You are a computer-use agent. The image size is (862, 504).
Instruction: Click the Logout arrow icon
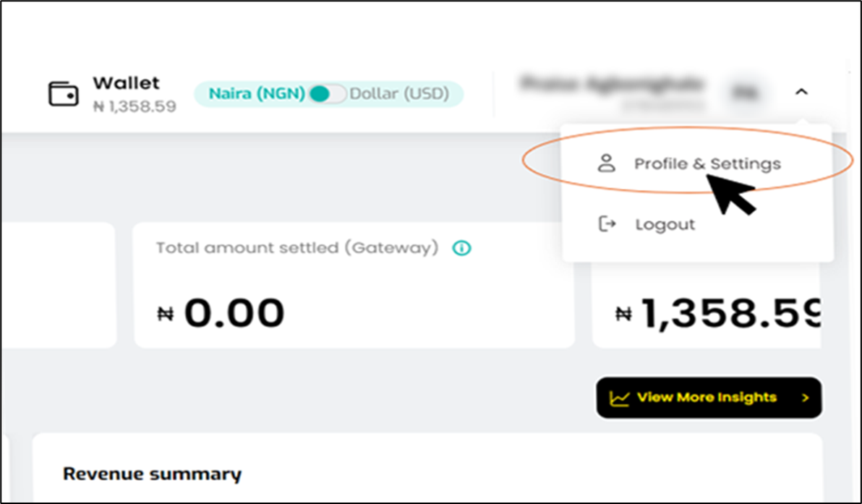tap(607, 223)
